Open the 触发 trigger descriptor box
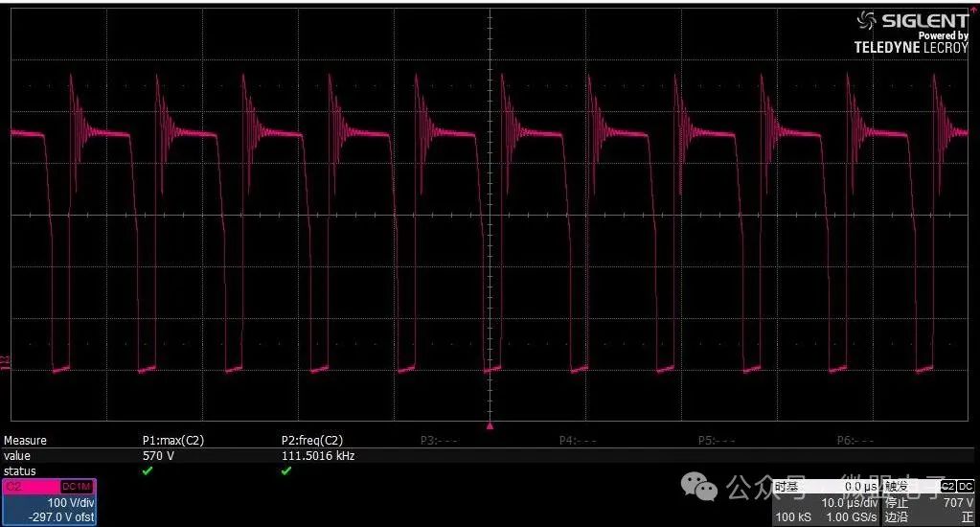The height and width of the screenshot is (527, 980). click(x=928, y=502)
